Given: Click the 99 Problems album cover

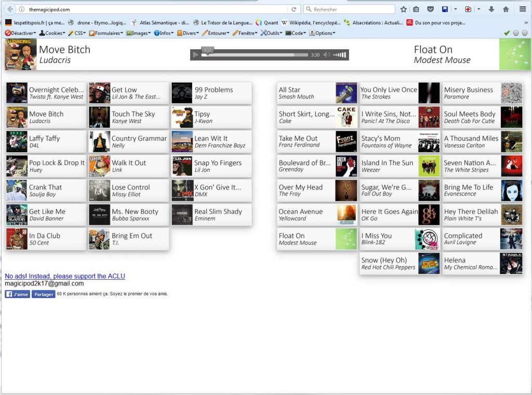Looking at the screenshot, I should pyautogui.click(x=182, y=93).
